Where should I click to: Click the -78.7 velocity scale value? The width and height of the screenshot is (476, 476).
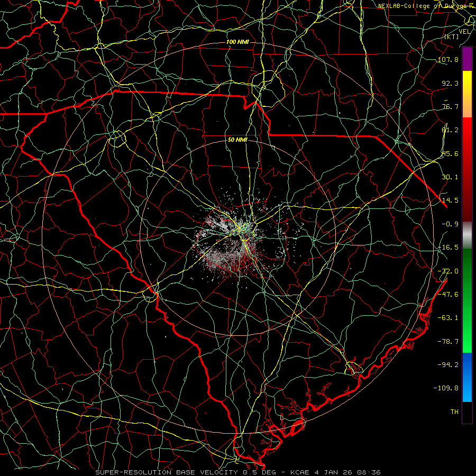pyautogui.click(x=448, y=342)
